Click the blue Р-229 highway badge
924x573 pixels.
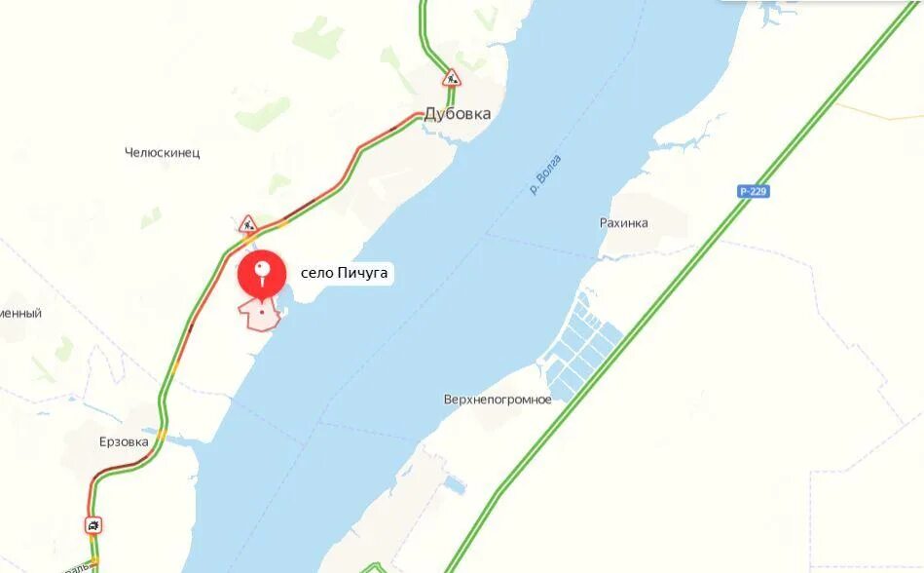(x=754, y=191)
